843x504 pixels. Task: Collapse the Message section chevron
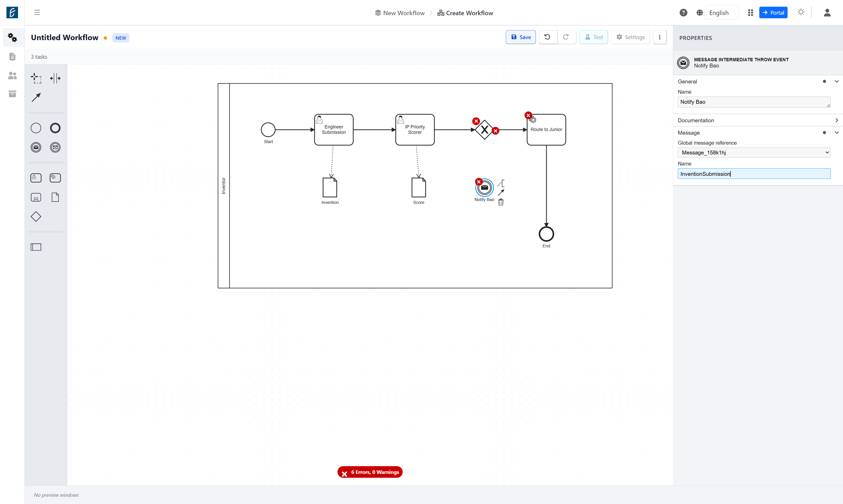837,133
